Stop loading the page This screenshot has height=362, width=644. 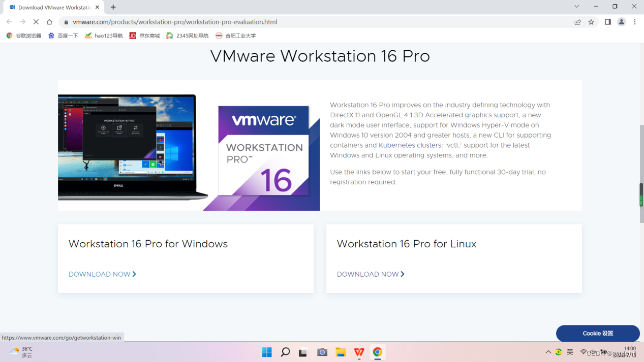click(36, 22)
